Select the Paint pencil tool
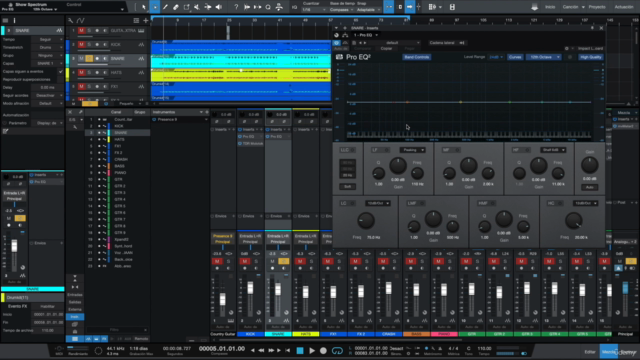This screenshot has width=640, height=360. pyautogui.click(x=165, y=7)
